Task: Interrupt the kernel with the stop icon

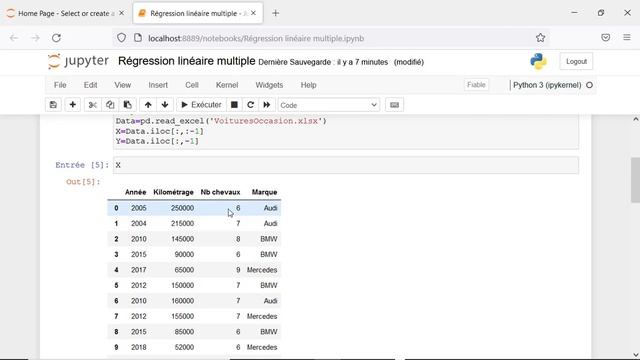Action: click(x=234, y=105)
